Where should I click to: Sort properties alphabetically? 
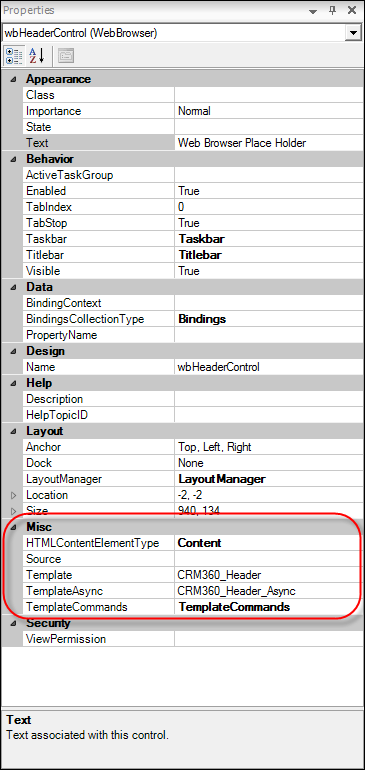36,55
